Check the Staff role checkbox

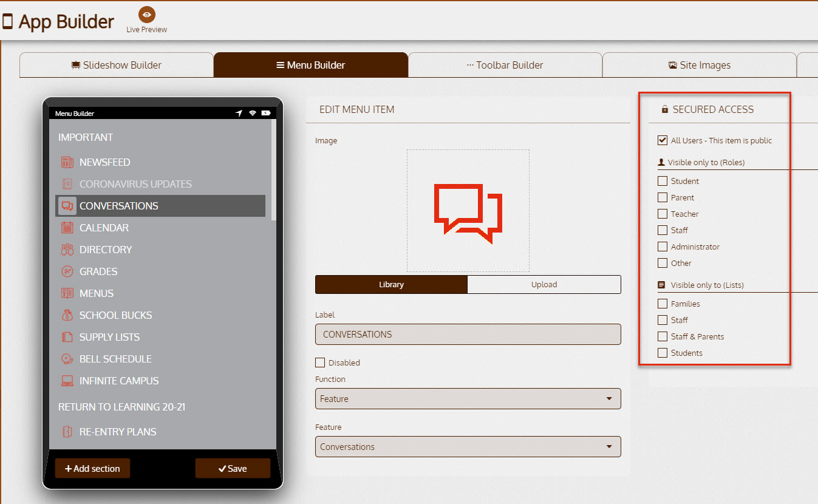coord(663,230)
